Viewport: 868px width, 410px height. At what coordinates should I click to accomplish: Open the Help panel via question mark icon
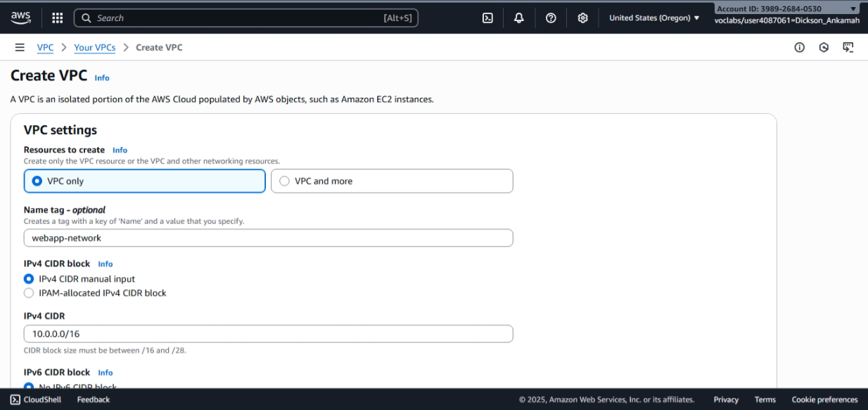click(x=550, y=17)
